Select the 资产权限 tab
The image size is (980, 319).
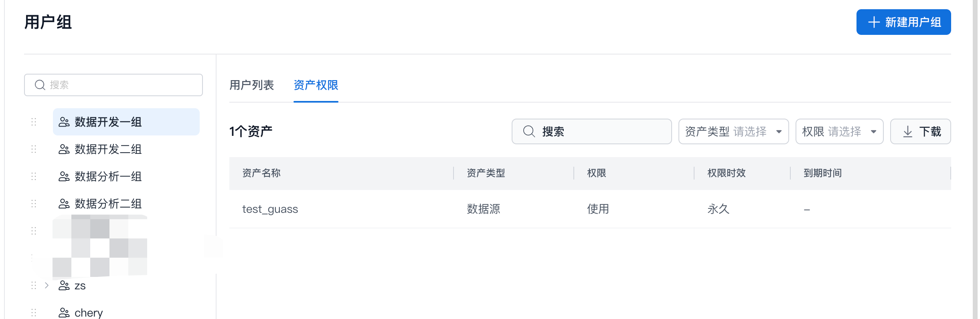[x=316, y=85]
